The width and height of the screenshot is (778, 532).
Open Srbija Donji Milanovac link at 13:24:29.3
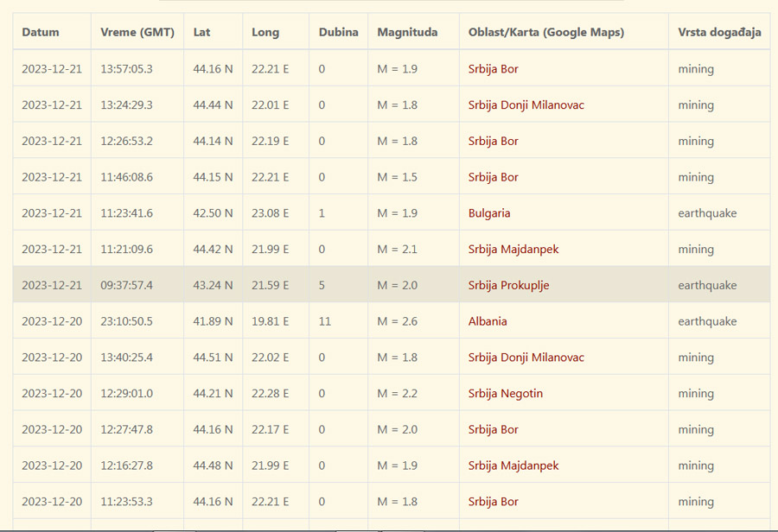pyautogui.click(x=526, y=105)
